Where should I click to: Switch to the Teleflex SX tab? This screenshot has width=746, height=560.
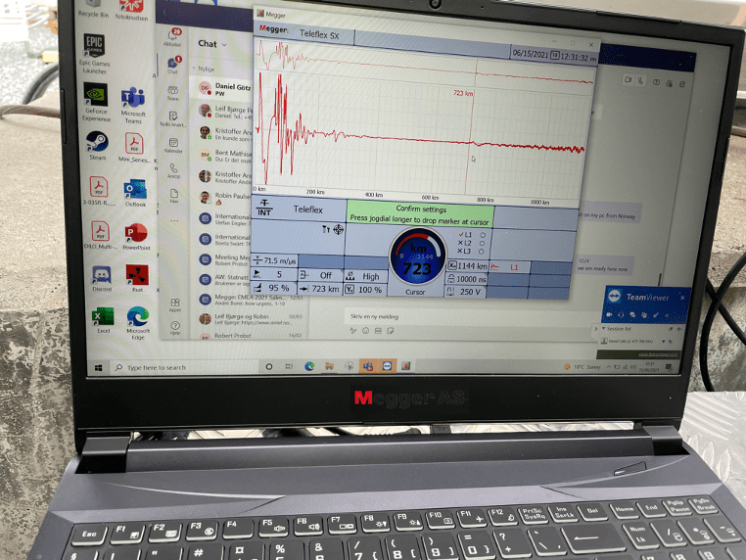(318, 35)
